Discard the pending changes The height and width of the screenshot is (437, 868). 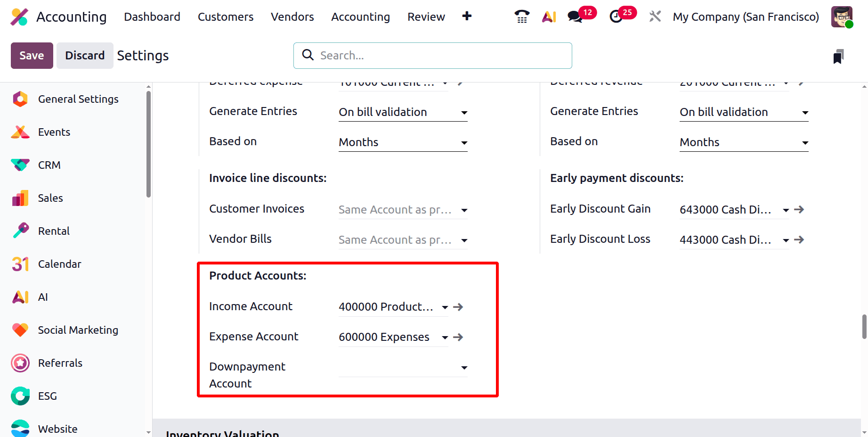pos(84,55)
